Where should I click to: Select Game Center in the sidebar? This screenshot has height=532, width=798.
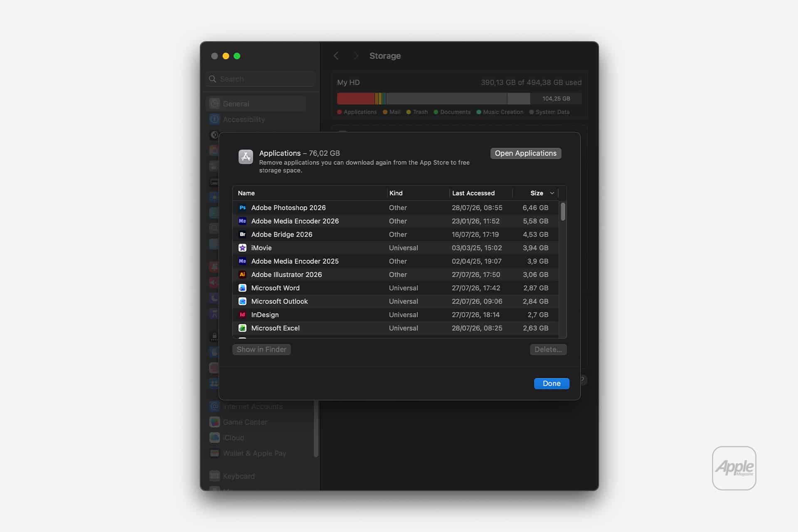point(256,422)
